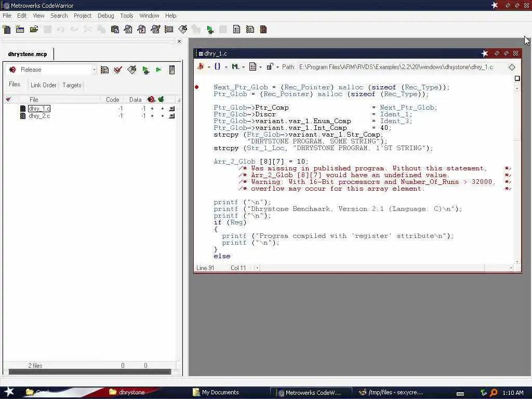Open the markers M popup in editor
The height and width of the screenshot is (399, 532).
[235, 66]
